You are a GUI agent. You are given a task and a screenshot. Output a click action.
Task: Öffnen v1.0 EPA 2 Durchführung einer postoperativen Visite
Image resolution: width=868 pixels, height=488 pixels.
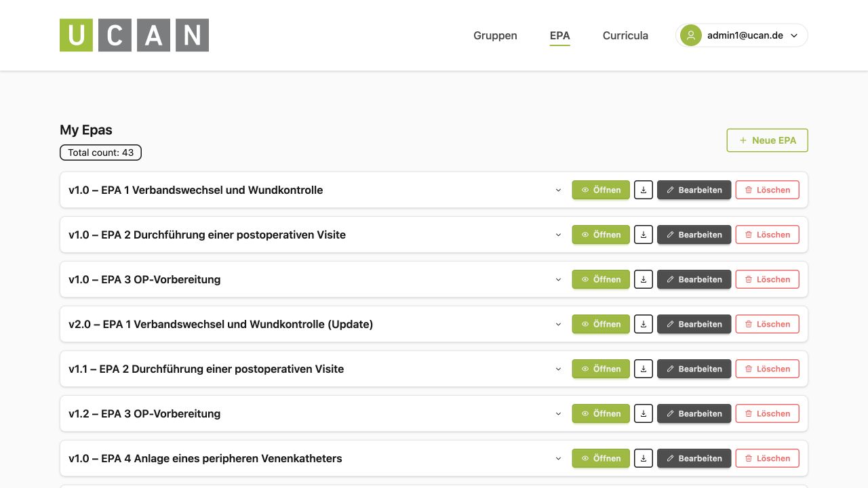(601, 235)
